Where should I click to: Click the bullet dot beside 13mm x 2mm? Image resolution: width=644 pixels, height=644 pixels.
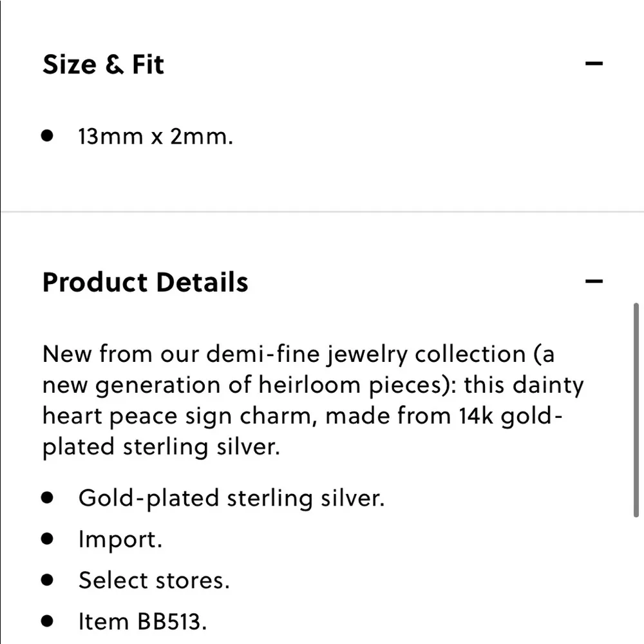[x=47, y=136]
